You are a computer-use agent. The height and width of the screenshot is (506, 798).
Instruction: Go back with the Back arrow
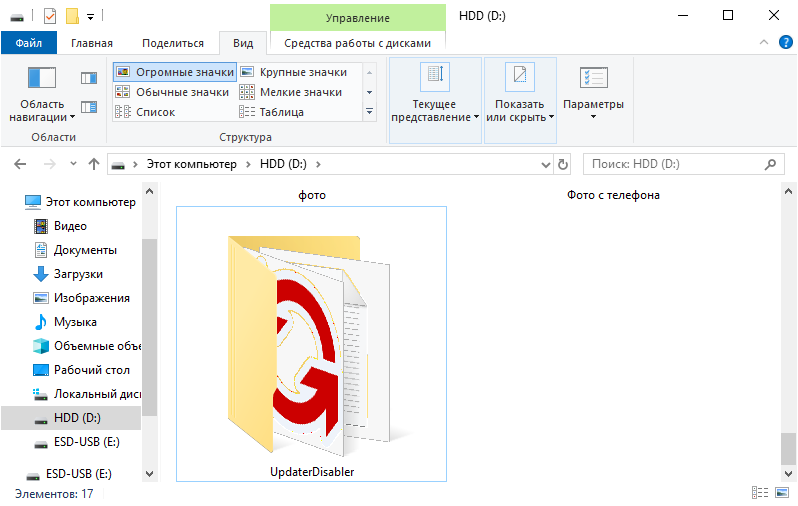click(x=20, y=164)
